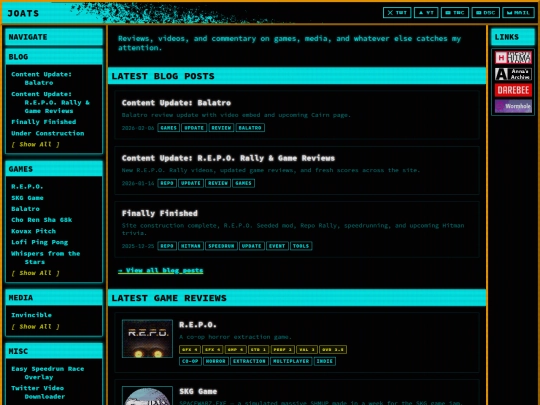Open sidebar link Under Construction

point(48,133)
